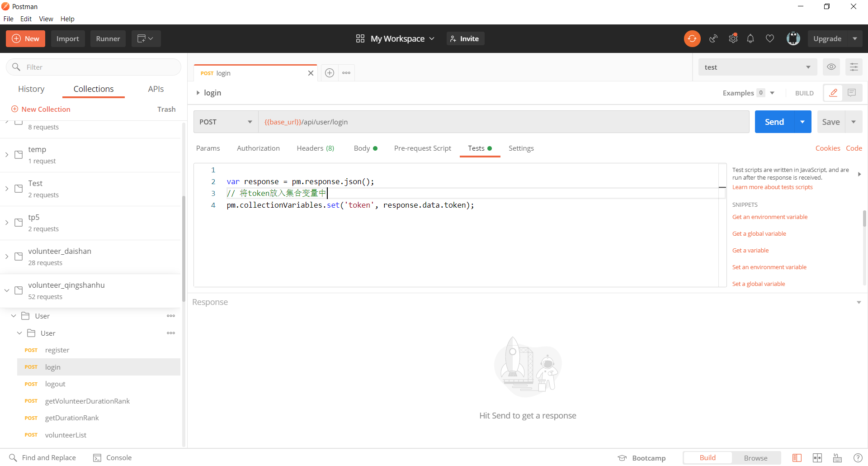Add a new request tab

pyautogui.click(x=330, y=73)
